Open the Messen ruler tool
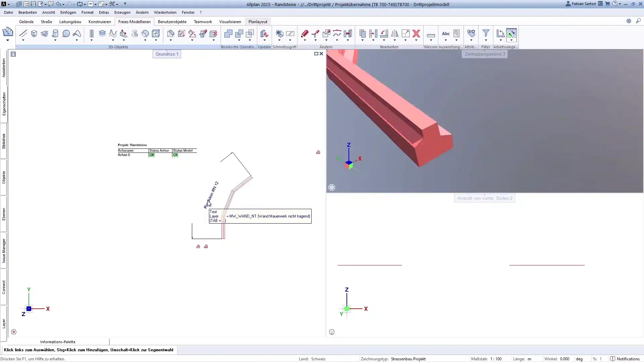644x362 pixels. coord(431,34)
